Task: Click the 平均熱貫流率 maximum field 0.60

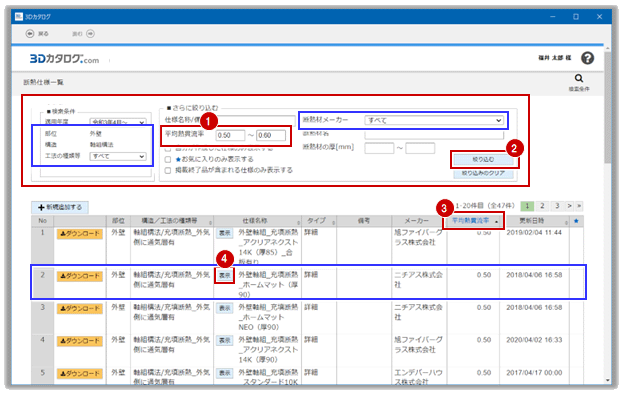Action: pyautogui.click(x=271, y=135)
